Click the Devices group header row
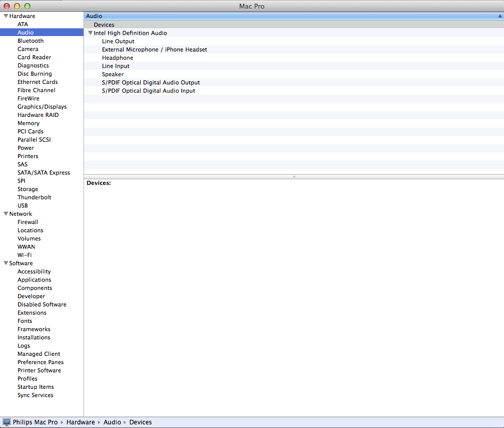504x428 pixels. (294, 25)
